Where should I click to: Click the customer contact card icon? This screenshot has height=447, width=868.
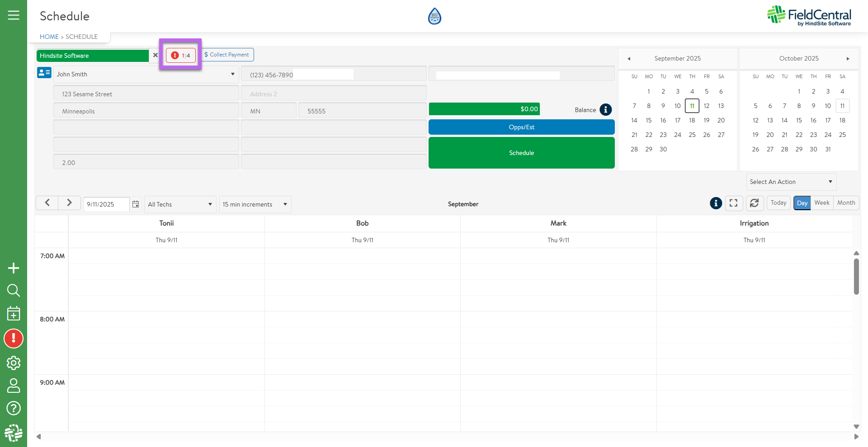[44, 73]
